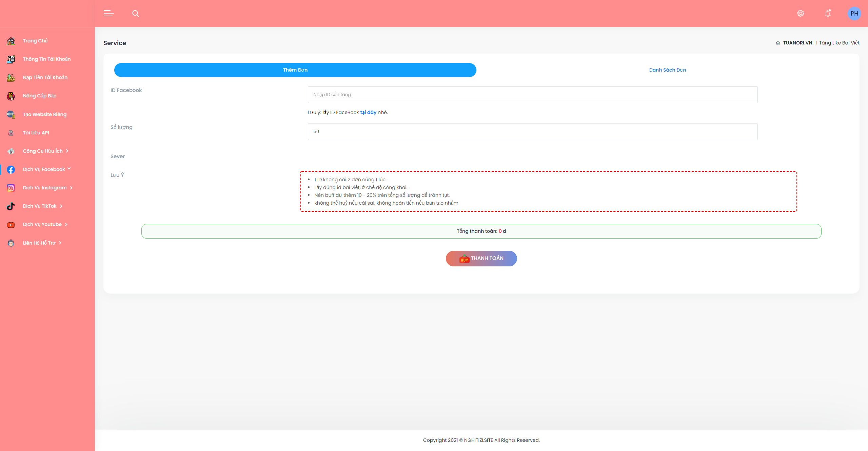
Task: Open Tài Liệu API menu item
Action: [x=36, y=133]
